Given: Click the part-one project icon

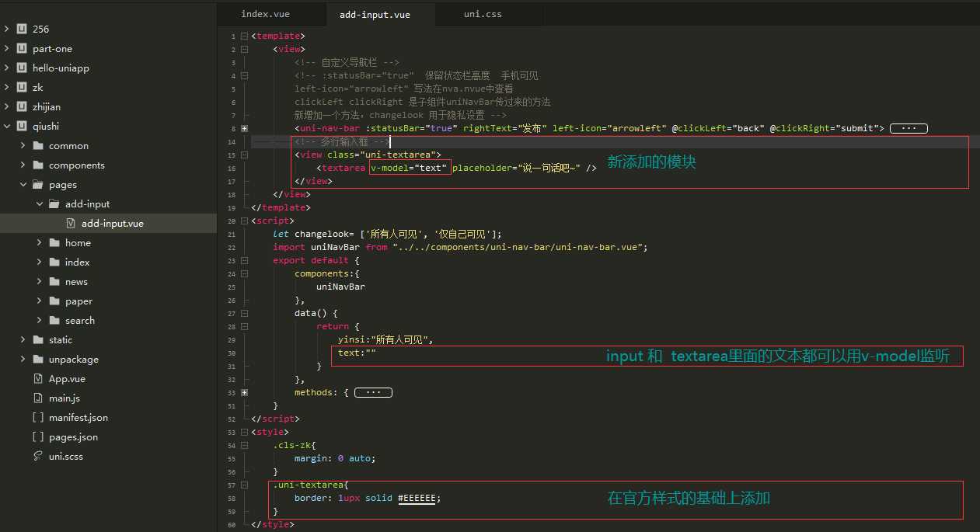Looking at the screenshot, I should (x=23, y=48).
